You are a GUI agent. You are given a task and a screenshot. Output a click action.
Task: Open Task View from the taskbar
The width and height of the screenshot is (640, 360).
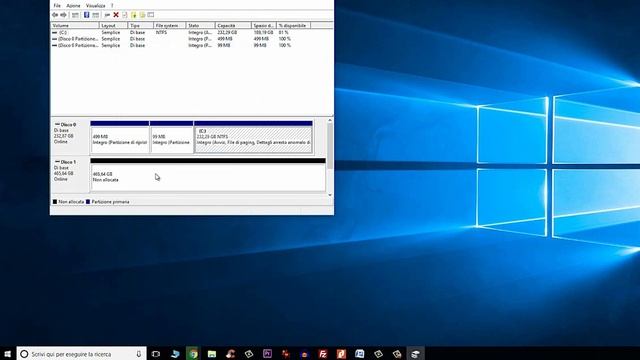tap(156, 353)
